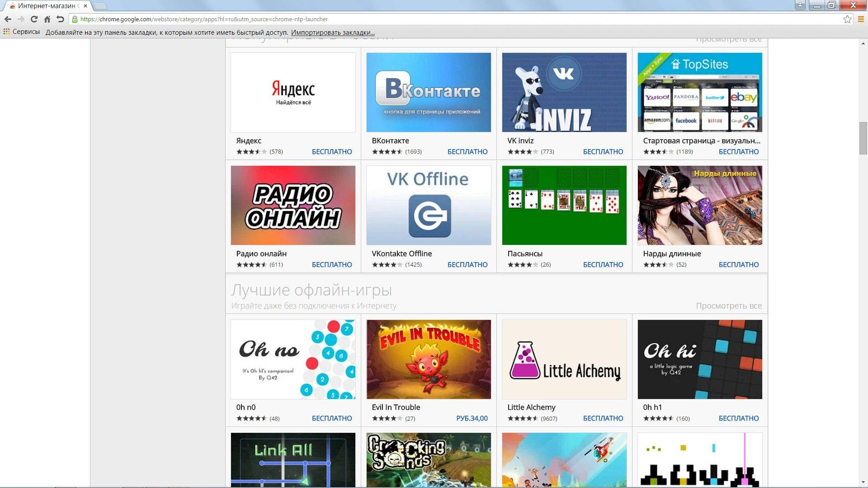Screen dimensions: 868x488
Task: Open the VK inviz app thumbnail
Action: tap(564, 92)
